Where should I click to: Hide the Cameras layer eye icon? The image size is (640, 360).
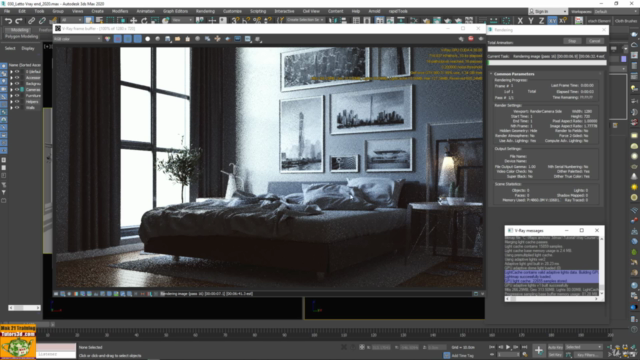point(17,89)
